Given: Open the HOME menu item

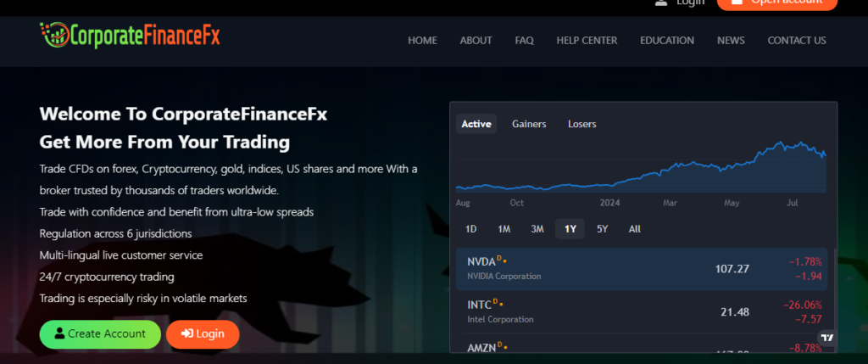Looking at the screenshot, I should [422, 41].
